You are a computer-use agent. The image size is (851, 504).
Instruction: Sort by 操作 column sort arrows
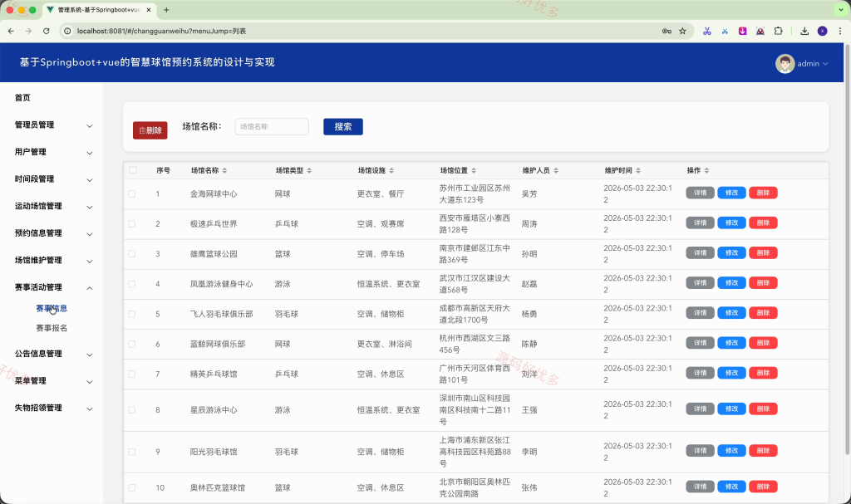coord(706,170)
